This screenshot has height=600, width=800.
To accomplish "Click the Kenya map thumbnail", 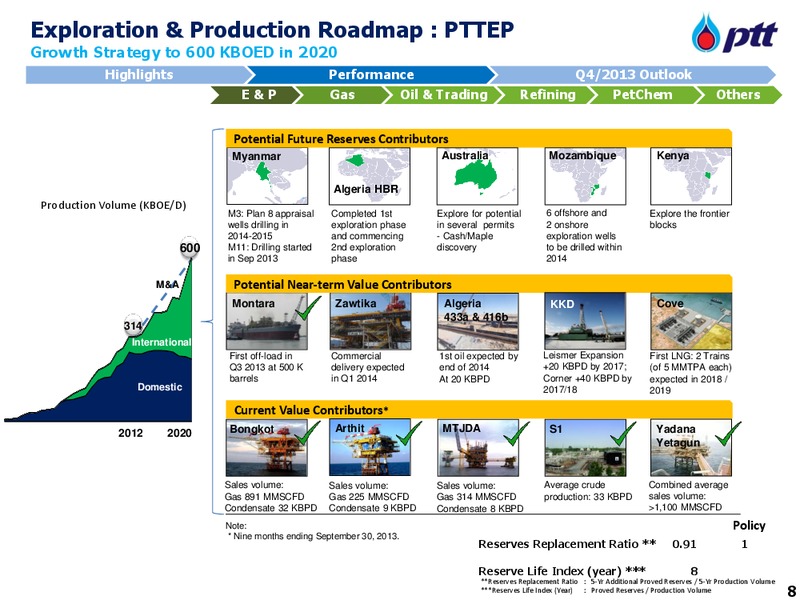I will pyautogui.click(x=691, y=176).
